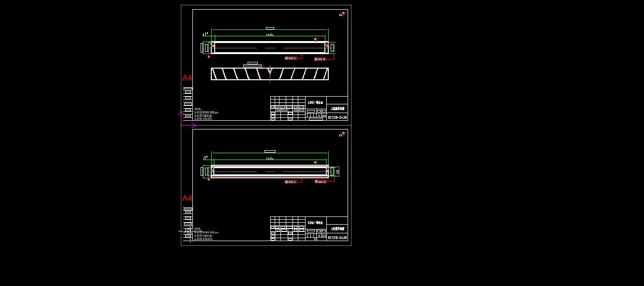Select upper sheet's left red tolerance frame
The width and height of the screenshot is (644, 286).
[x=291, y=58]
